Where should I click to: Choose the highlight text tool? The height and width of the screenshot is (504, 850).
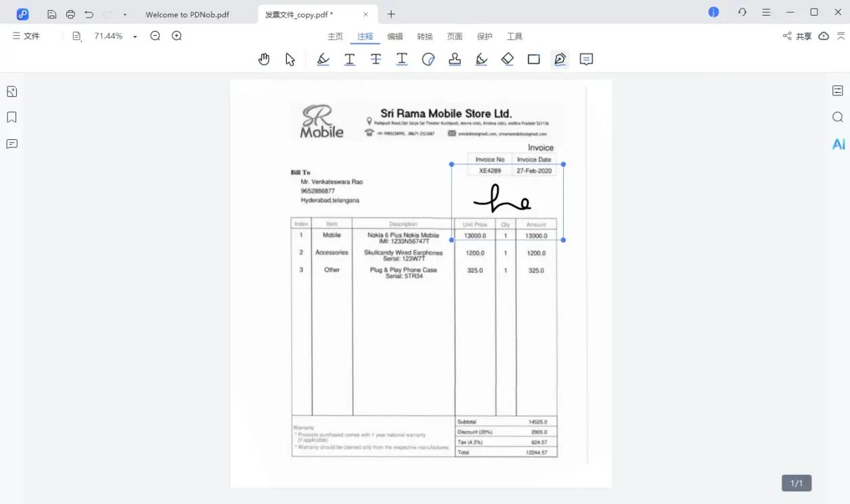323,60
